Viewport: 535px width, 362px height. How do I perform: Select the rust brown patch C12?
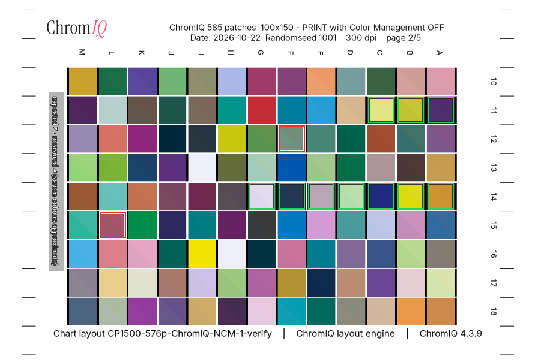(x=381, y=139)
